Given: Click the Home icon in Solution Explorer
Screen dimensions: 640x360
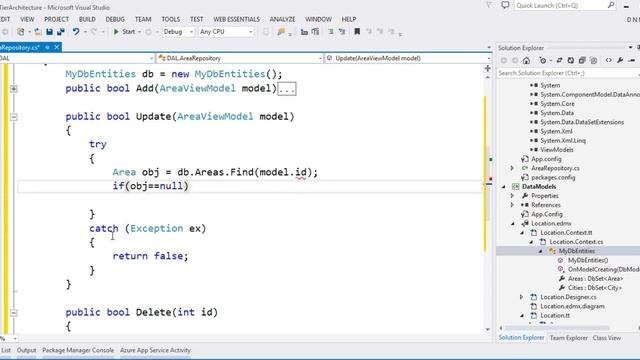Looking at the screenshot, I should (527, 60).
